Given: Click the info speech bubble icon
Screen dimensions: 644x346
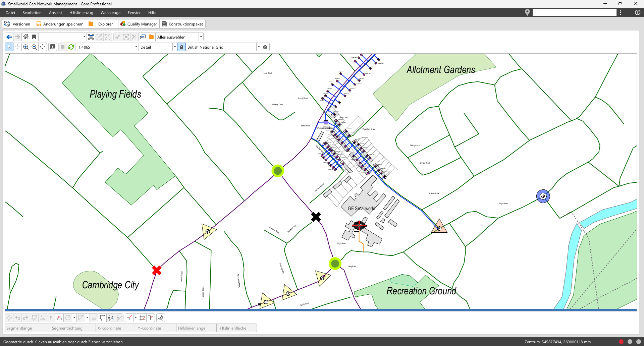Looking at the screenshot, I should point(53,47).
